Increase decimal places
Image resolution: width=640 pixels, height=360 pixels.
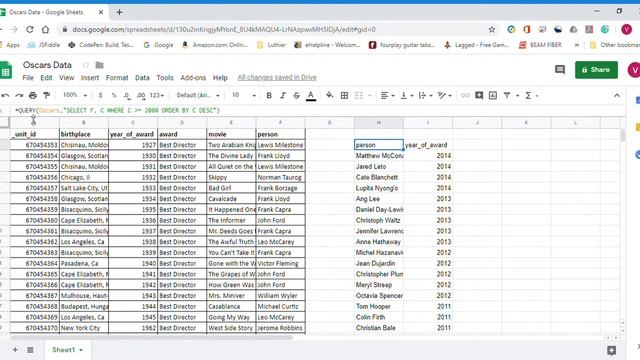(141, 96)
